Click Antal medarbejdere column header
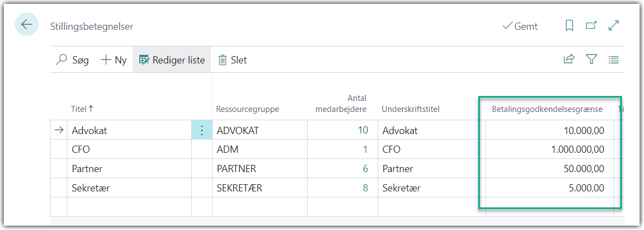The height and width of the screenshot is (230, 644). coord(341,104)
